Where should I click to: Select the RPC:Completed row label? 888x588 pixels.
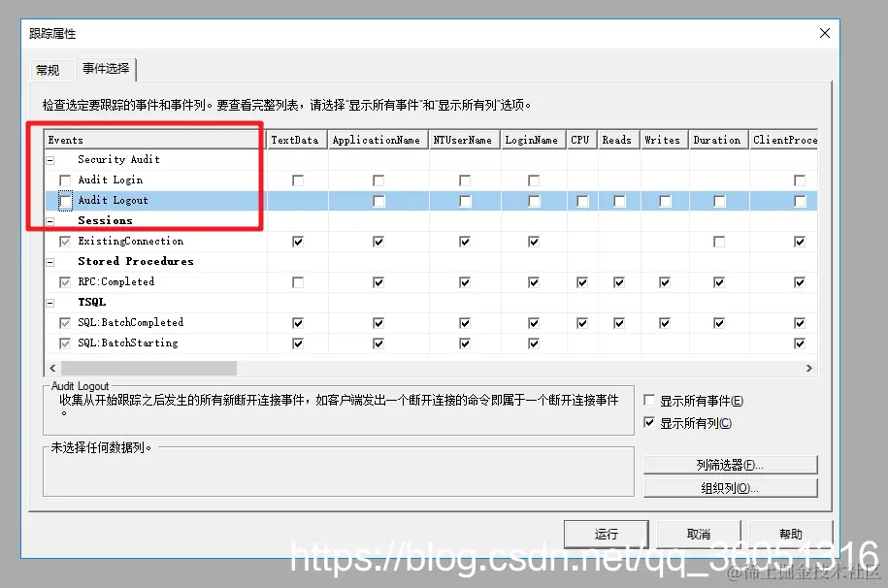(x=116, y=281)
